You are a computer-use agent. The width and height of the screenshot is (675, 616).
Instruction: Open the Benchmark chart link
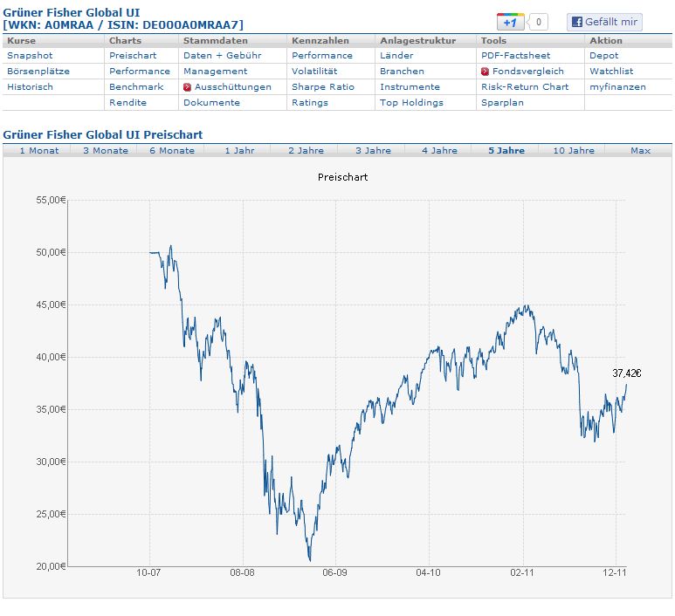click(136, 87)
